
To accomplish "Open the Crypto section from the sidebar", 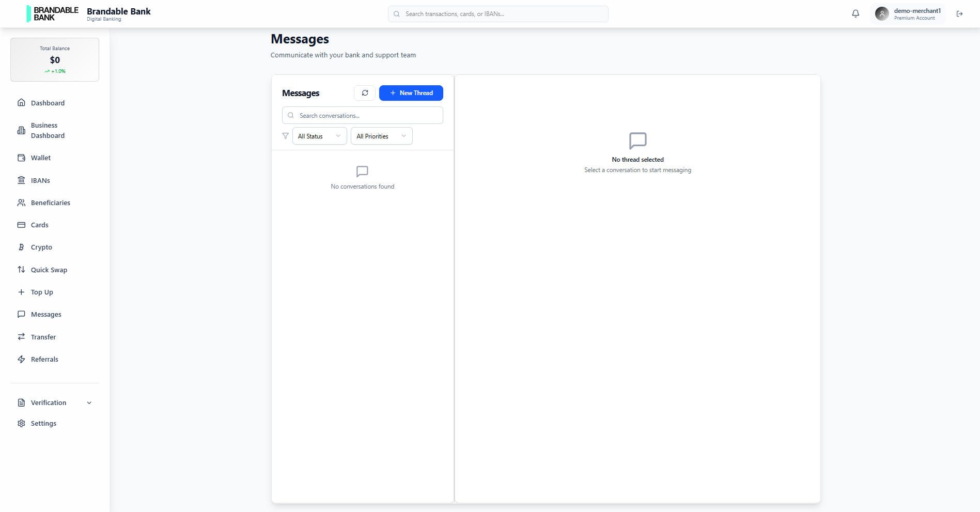I will pyautogui.click(x=40, y=247).
